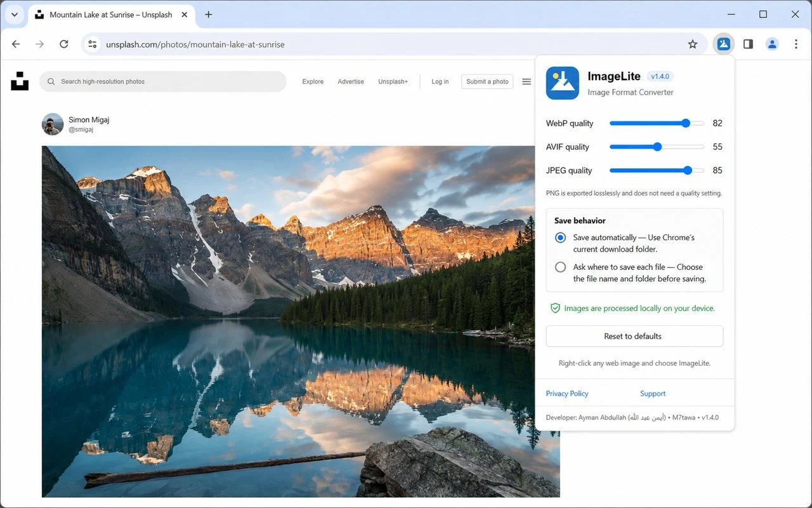Open the Support link
This screenshot has height=508, width=812.
[653, 394]
